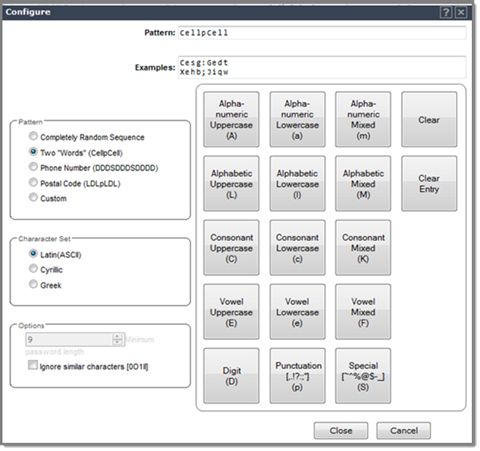This screenshot has width=480, height=451.
Task: Click the Clear Entry button
Action: 429,184
